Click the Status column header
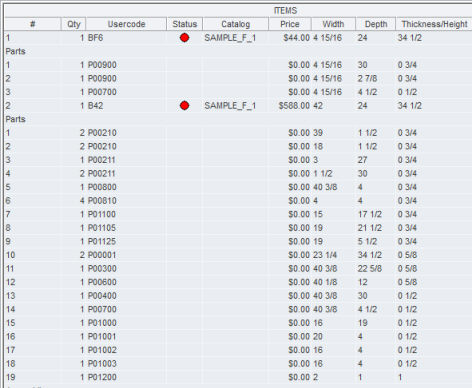This screenshot has width=472, height=388. [x=185, y=24]
